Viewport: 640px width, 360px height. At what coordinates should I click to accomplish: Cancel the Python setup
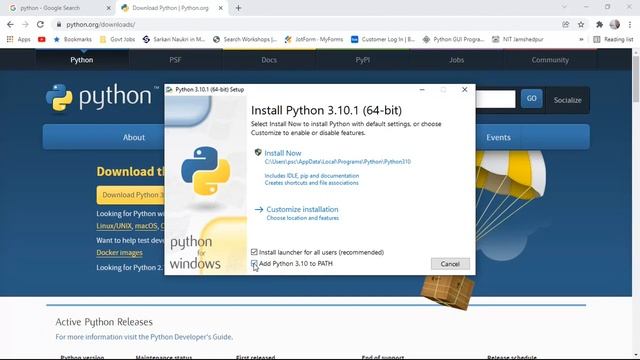click(x=450, y=264)
